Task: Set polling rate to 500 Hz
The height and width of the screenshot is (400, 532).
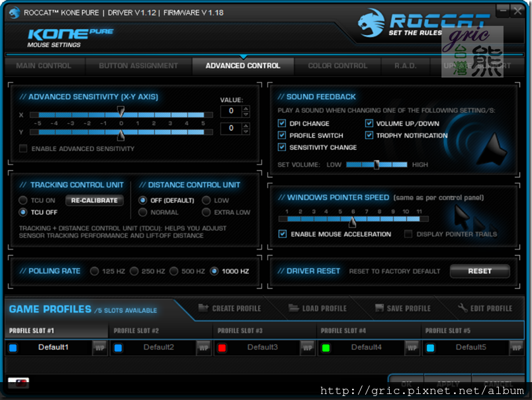Action: coord(174,271)
